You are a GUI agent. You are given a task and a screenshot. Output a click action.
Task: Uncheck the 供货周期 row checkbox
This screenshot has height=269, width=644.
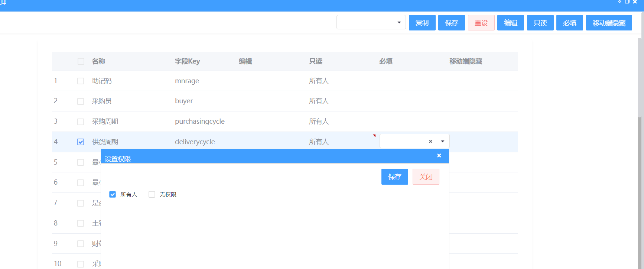81,142
